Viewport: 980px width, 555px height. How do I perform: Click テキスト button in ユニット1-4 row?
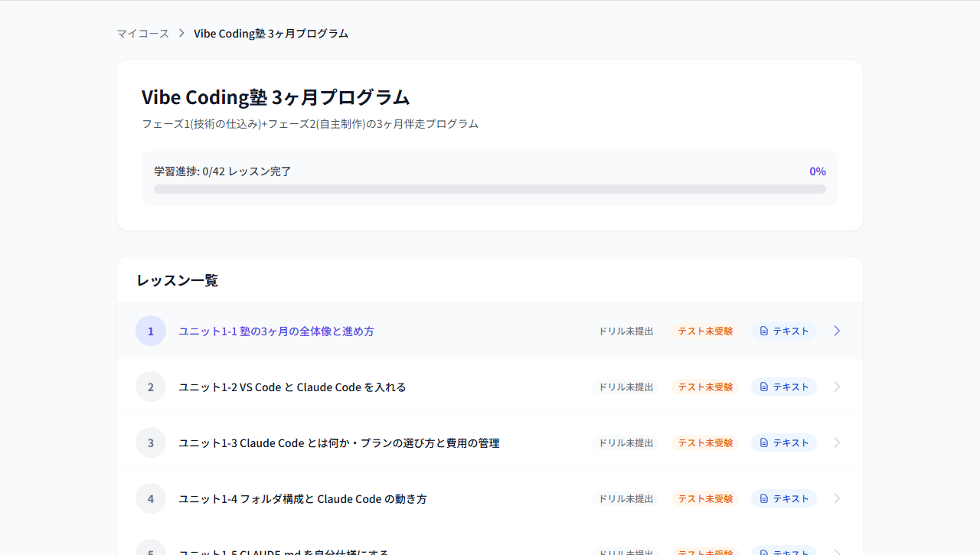coord(784,498)
